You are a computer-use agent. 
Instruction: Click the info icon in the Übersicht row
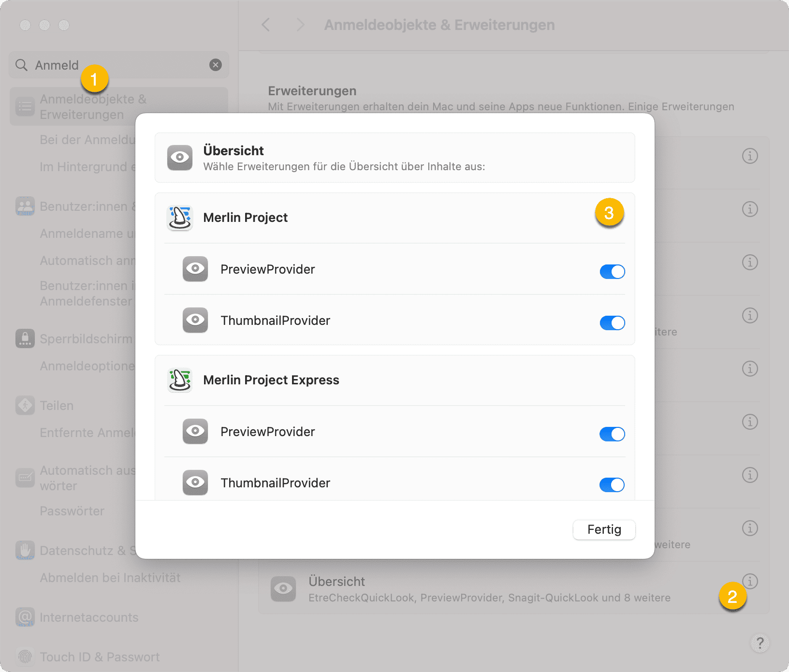pyautogui.click(x=750, y=581)
